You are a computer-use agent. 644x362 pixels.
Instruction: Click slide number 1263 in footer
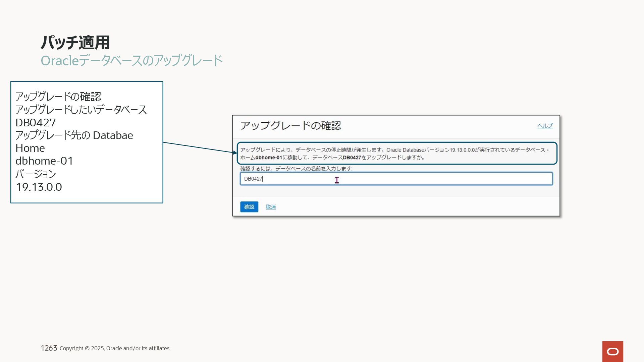pyautogui.click(x=49, y=348)
